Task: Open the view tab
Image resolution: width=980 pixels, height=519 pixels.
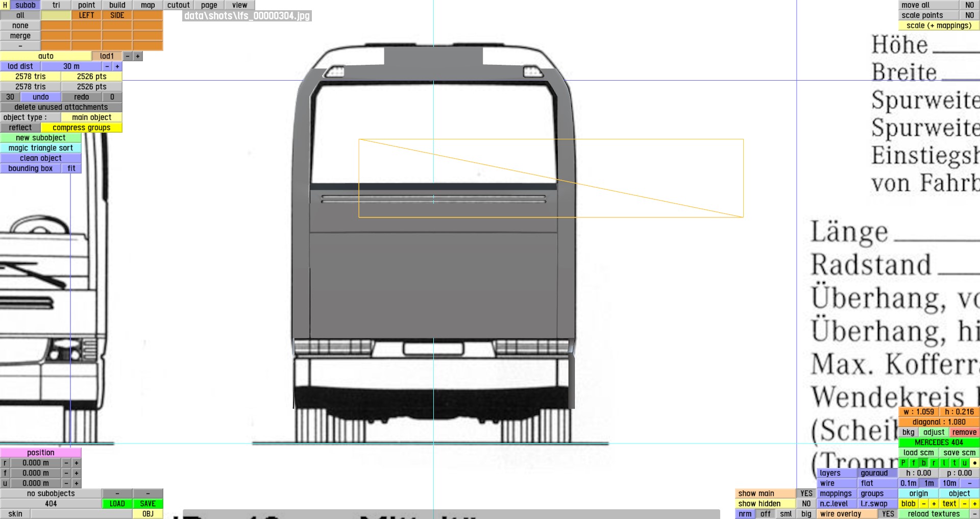Action: click(240, 5)
